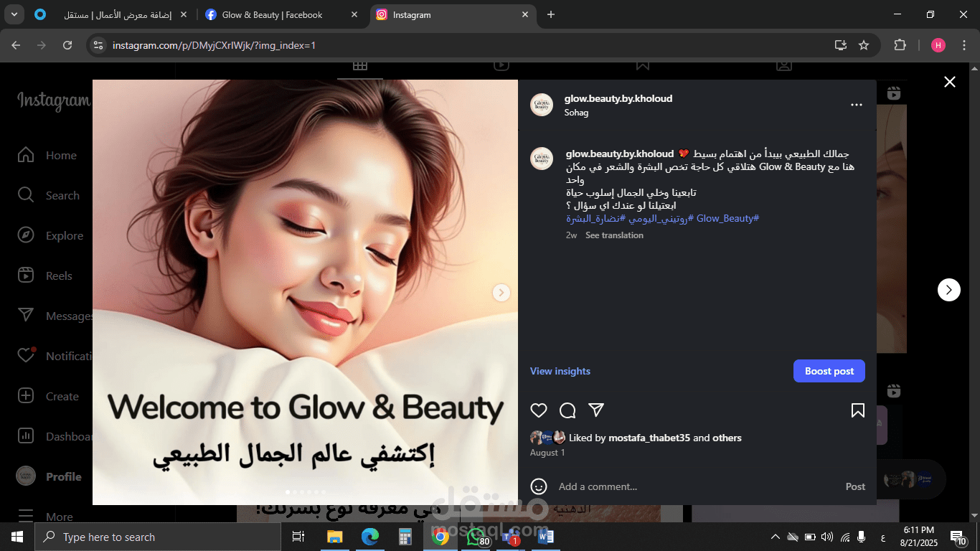Reload the page in Chrome
Screen dimensions: 980x551
coord(67,45)
